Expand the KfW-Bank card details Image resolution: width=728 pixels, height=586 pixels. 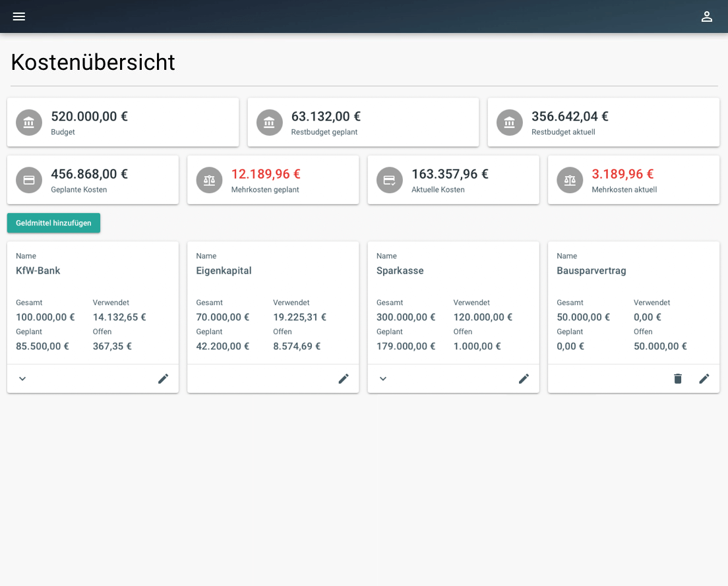[x=22, y=378]
